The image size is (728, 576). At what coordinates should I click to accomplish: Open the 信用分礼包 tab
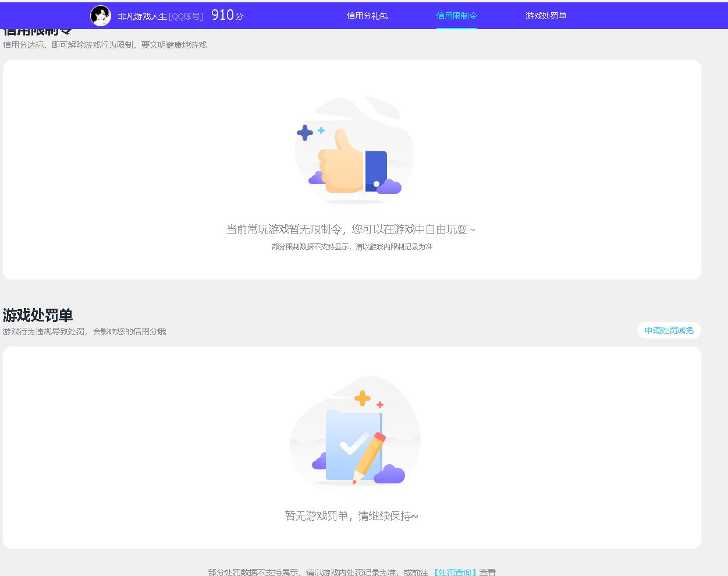(x=367, y=16)
